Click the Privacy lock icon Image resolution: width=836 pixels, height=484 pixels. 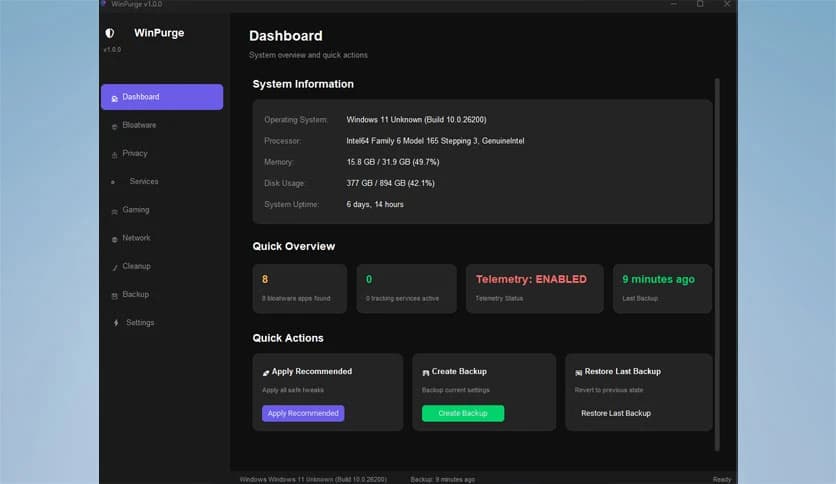[114, 155]
